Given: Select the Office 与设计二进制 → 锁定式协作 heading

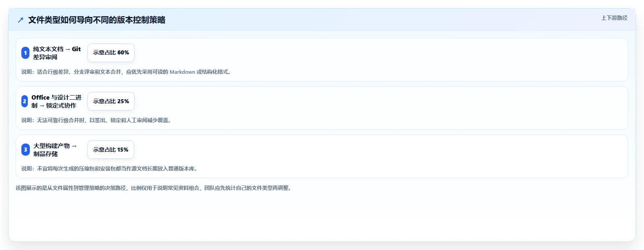Looking at the screenshot, I should pos(56,101).
